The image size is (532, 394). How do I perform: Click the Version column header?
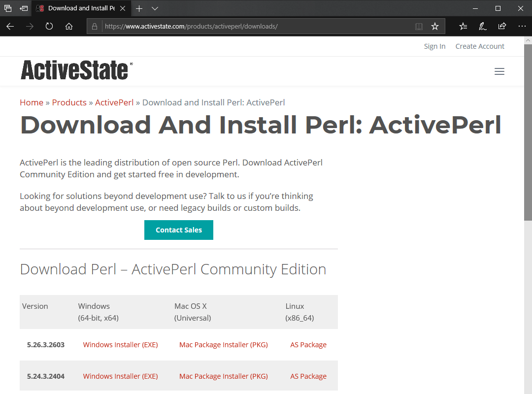(x=35, y=306)
